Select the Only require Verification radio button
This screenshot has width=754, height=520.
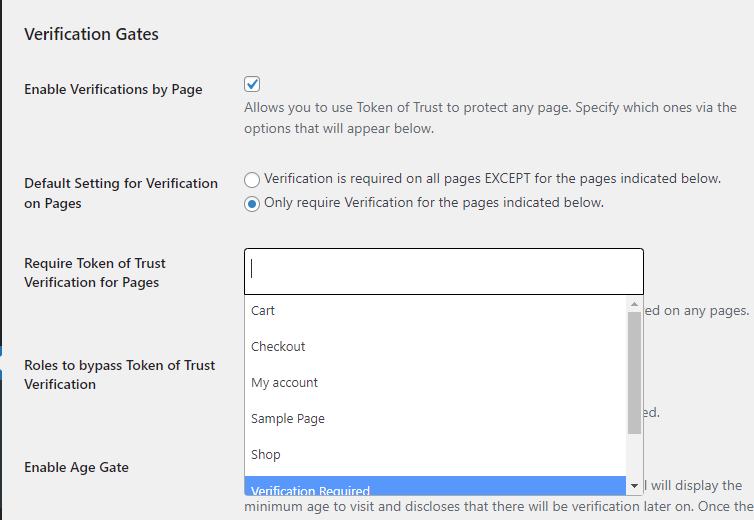[x=252, y=203]
